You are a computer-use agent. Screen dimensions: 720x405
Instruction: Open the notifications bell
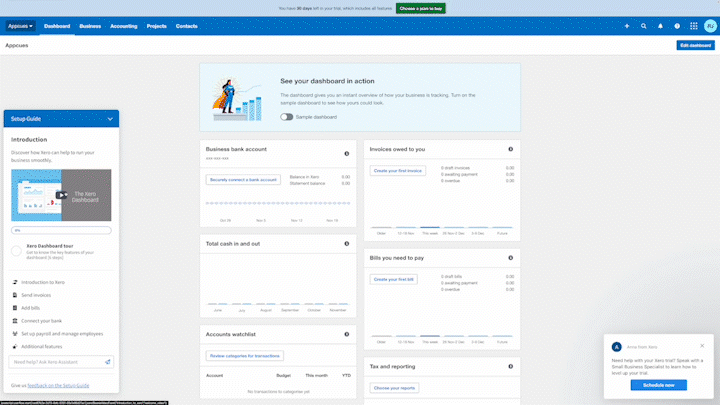point(660,26)
